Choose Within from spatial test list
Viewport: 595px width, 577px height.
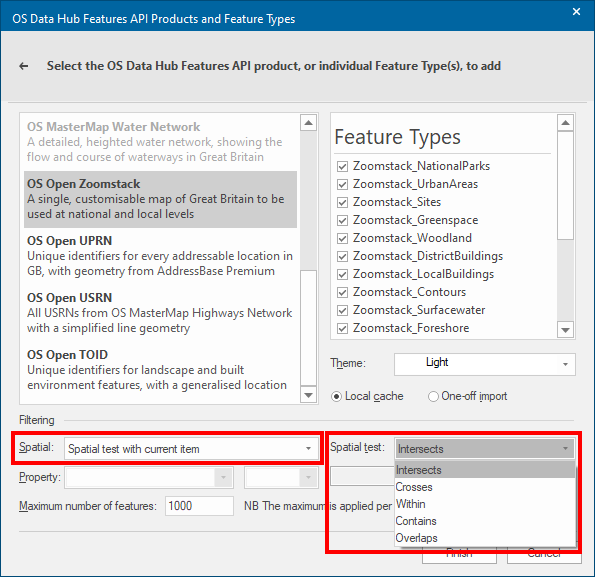point(485,504)
